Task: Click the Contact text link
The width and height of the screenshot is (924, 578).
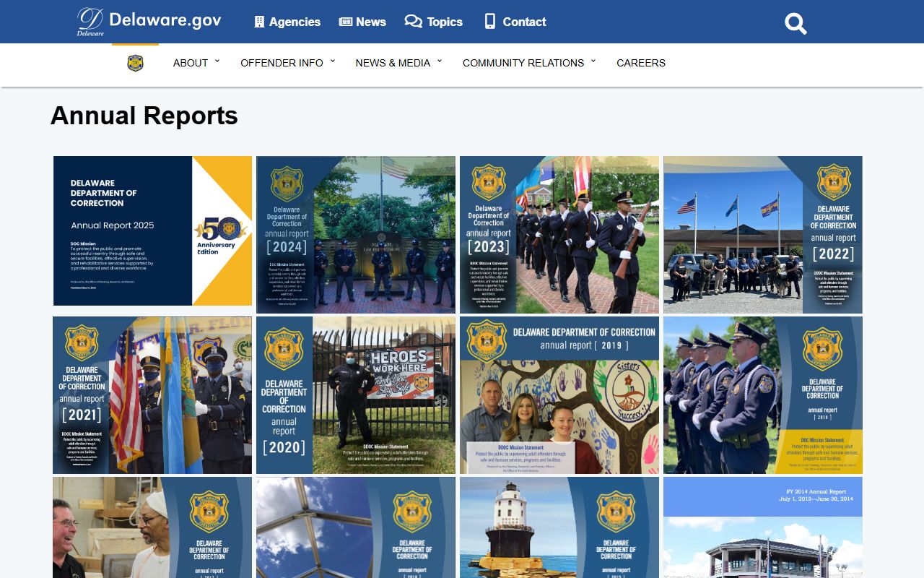Action: 524,22
